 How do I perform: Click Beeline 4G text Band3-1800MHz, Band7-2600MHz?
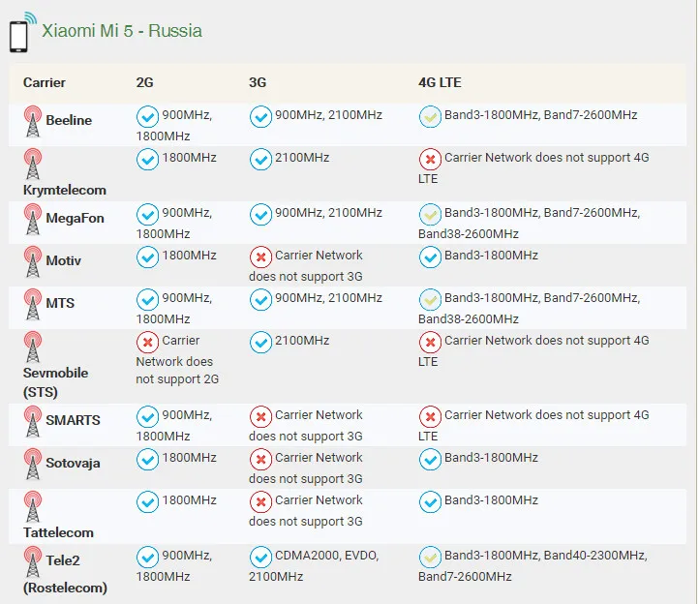point(540,115)
